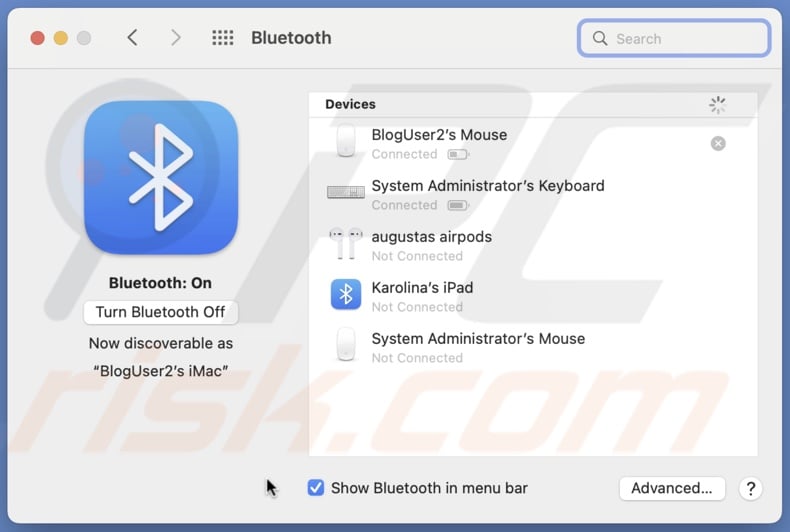Click the System Administrator's Keyboard icon
The width and height of the screenshot is (790, 532).
[x=346, y=192]
